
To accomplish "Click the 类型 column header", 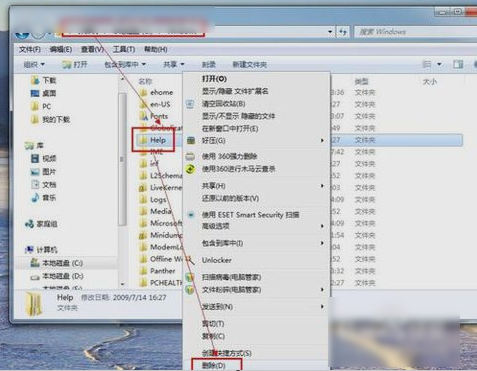I will coord(362,81).
